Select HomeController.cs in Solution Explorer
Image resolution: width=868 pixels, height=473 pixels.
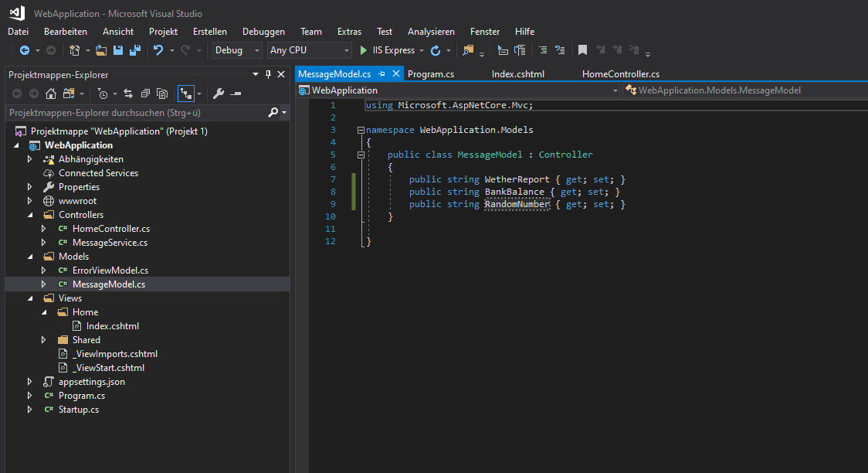point(111,229)
